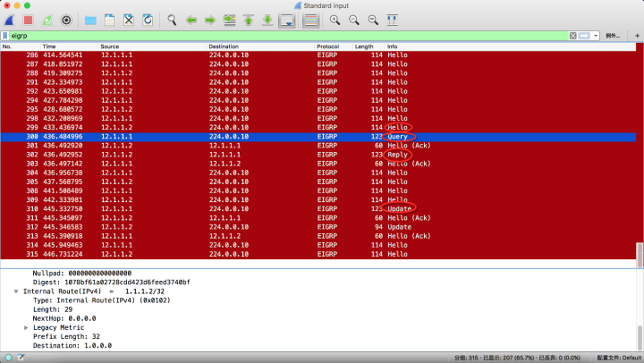This screenshot has width=644, height=363.
Task: Save the capture file icon
Action: pyautogui.click(x=109, y=21)
